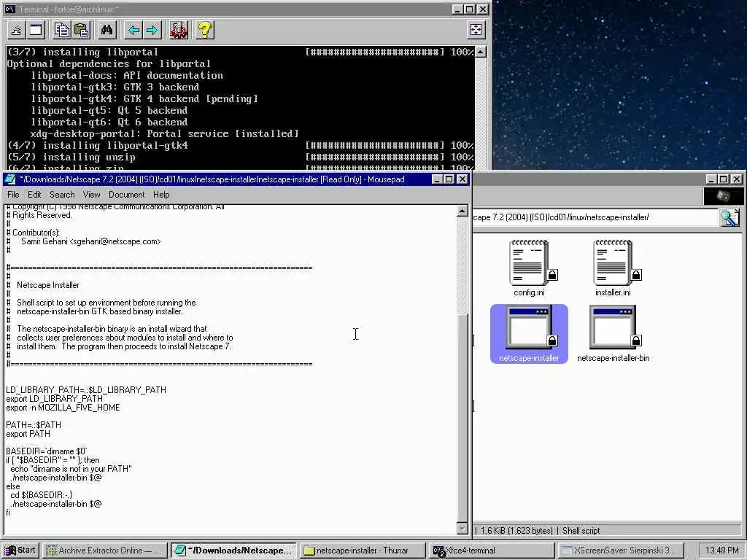Click Terminal scrollbar up arrow
The height and width of the screenshot is (560, 747).
point(481,52)
